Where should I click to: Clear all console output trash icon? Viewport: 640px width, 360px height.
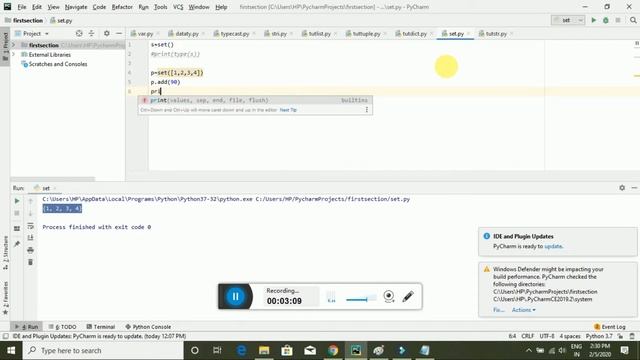tap(30, 262)
